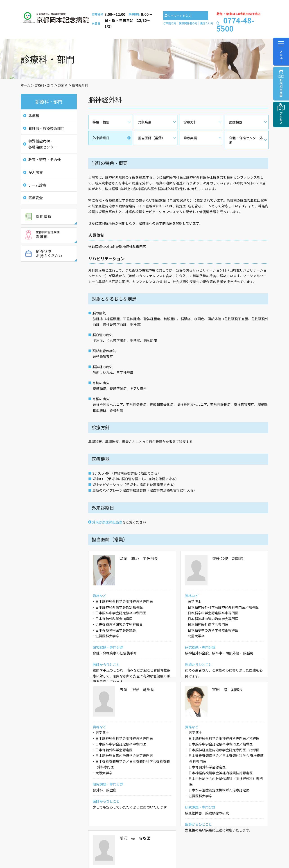Select the 外来診察日 anchor tab
This screenshot has height=868, width=289.
coord(110,138)
